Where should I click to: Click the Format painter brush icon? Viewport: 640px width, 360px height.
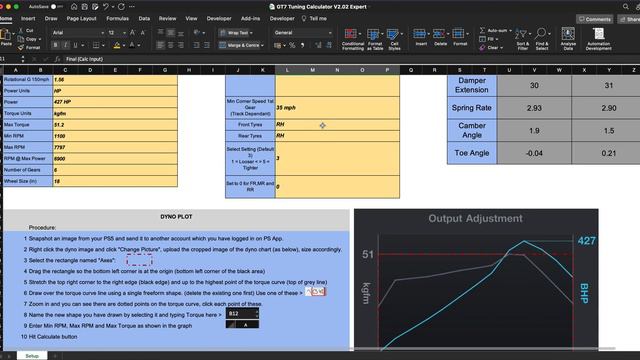pos(21,48)
